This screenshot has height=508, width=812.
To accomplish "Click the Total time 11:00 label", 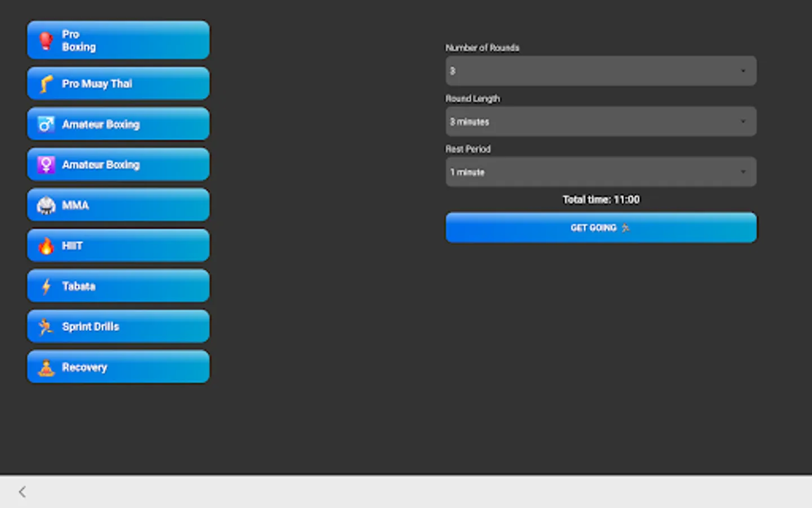I will click(x=601, y=199).
